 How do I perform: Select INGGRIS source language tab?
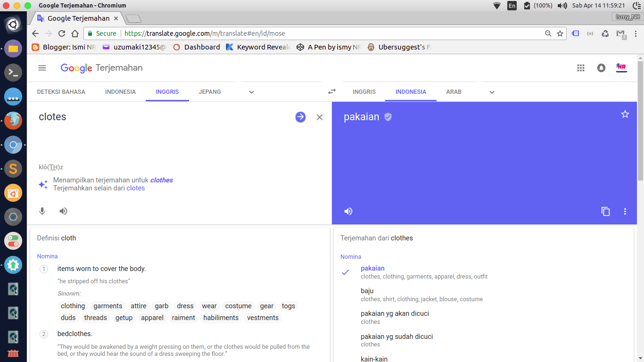click(x=168, y=92)
